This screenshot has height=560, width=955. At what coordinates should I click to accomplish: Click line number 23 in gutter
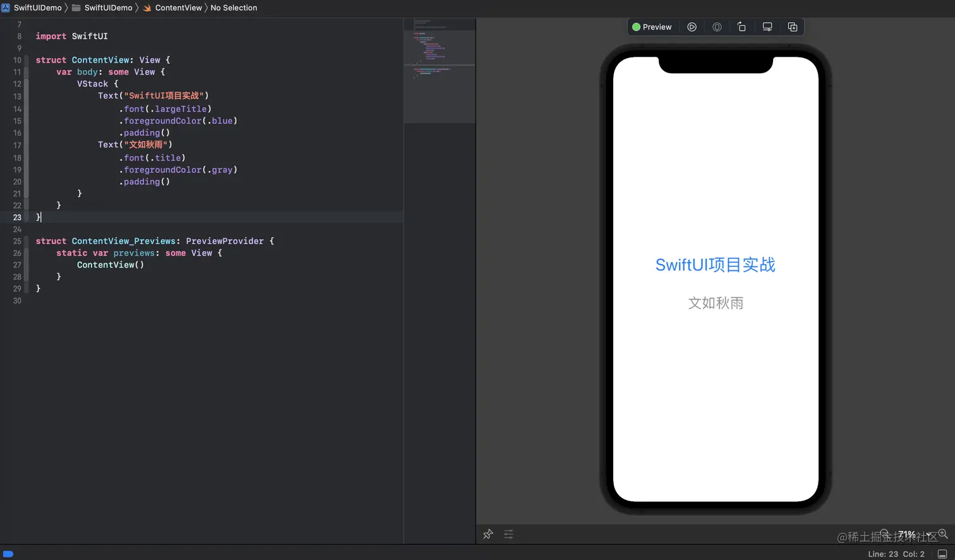[x=17, y=217]
